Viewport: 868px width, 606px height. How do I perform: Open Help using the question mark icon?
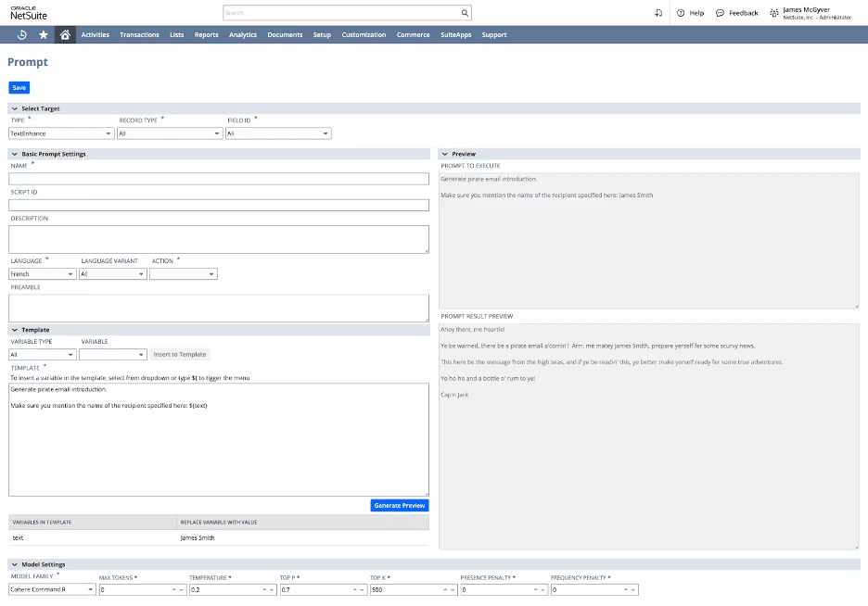[x=679, y=12]
